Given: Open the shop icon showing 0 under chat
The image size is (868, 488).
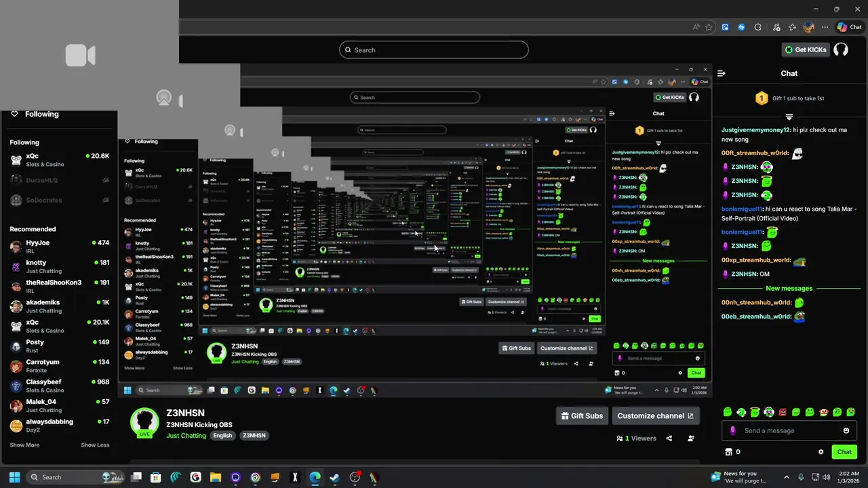Looking at the screenshot, I should pos(733,452).
